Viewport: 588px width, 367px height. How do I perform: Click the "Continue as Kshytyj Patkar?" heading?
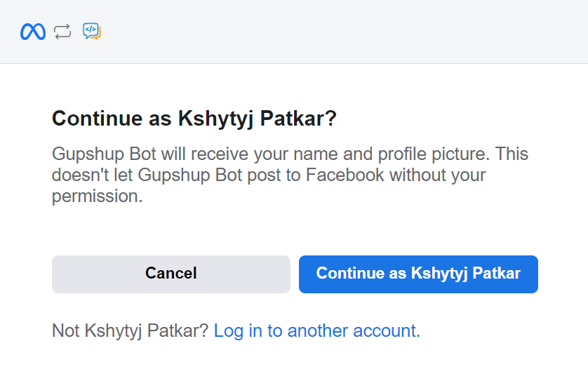tap(194, 119)
